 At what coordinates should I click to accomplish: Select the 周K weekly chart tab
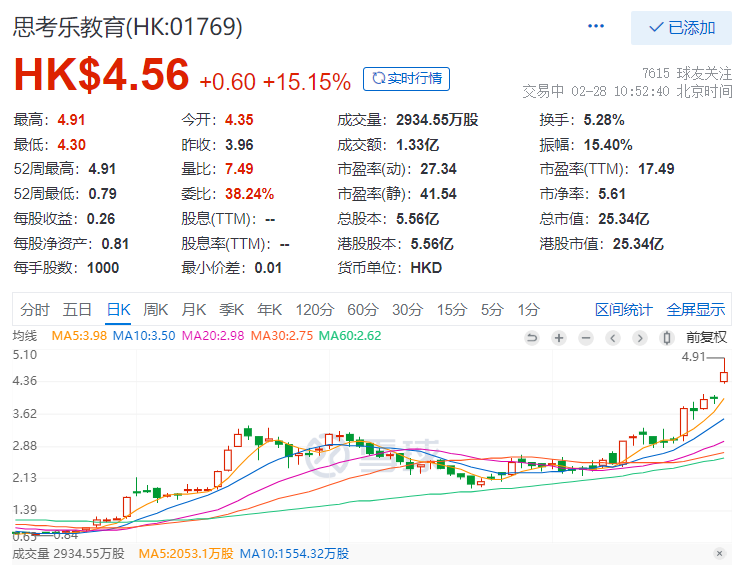156,309
